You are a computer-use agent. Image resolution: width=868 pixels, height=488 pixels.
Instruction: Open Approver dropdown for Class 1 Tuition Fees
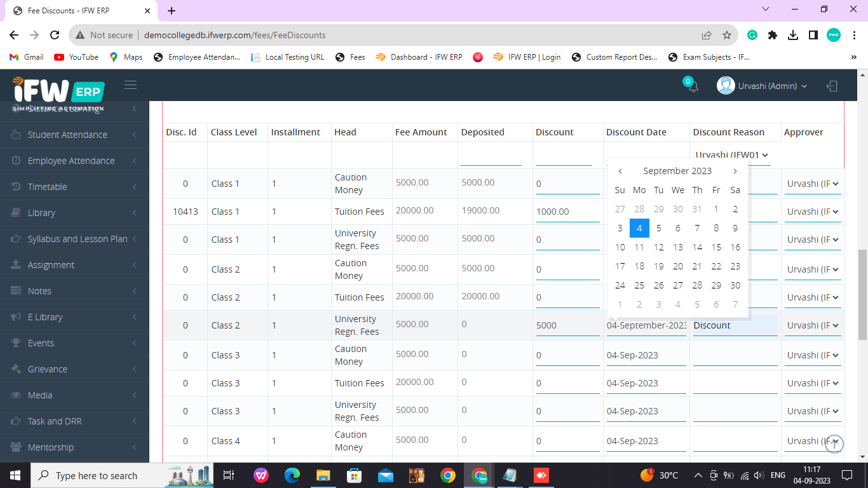click(x=813, y=212)
